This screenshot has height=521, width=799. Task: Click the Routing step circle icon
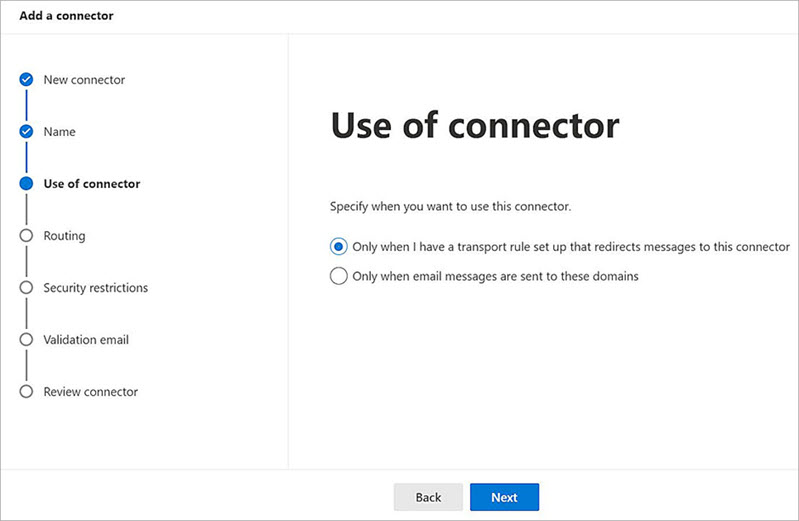26,236
